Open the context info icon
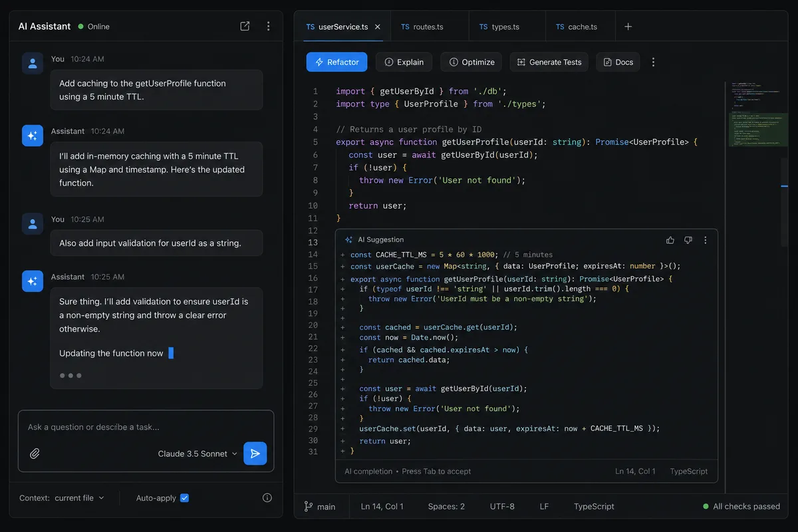Image resolution: width=798 pixels, height=532 pixels. click(267, 497)
